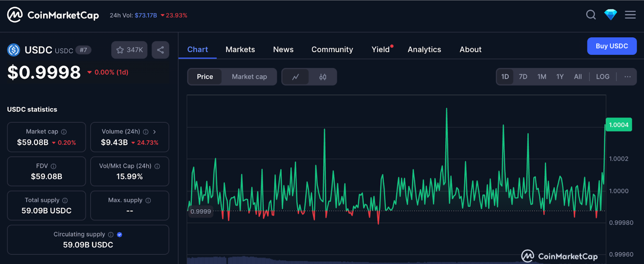Select the 1M time range

click(x=542, y=77)
